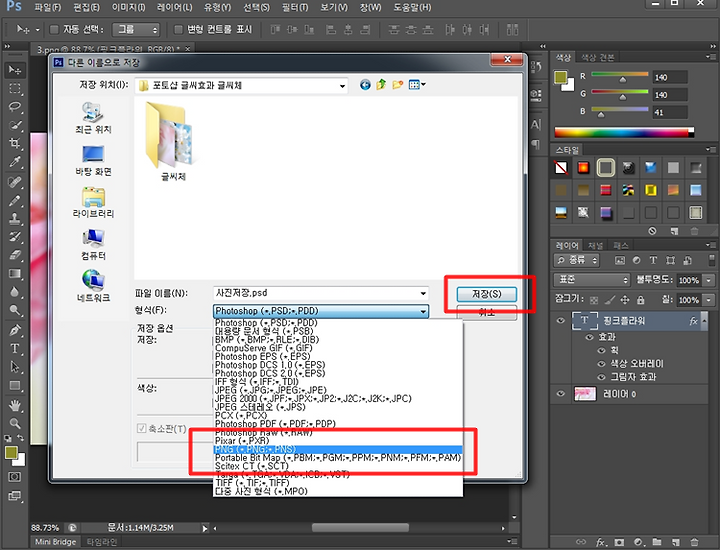The image size is (720, 550).
Task: Enable 자동 선택 checkbox
Action: pyautogui.click(x=54, y=30)
